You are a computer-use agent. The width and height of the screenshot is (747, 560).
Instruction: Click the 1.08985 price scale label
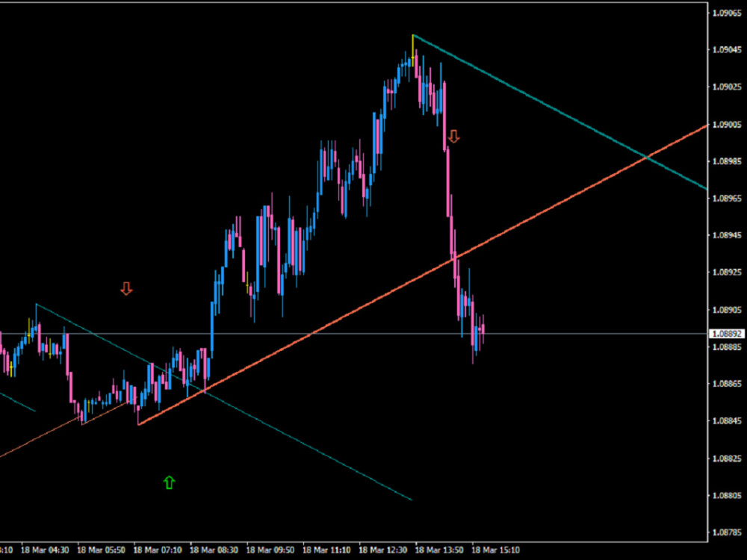tap(727, 161)
